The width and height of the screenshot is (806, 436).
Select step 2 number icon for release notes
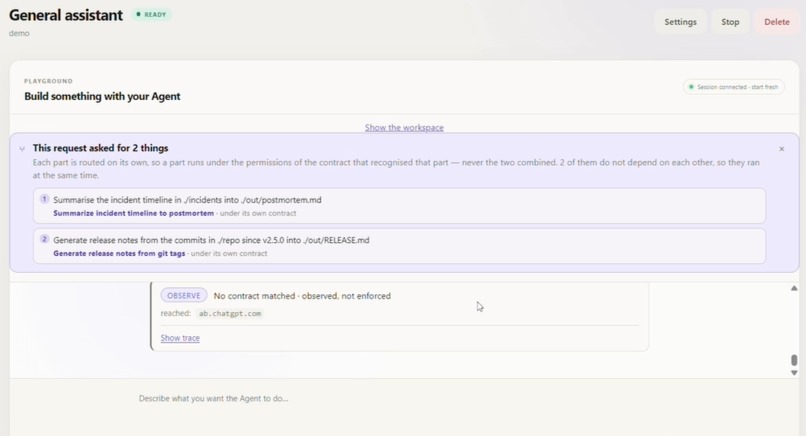(x=45, y=239)
